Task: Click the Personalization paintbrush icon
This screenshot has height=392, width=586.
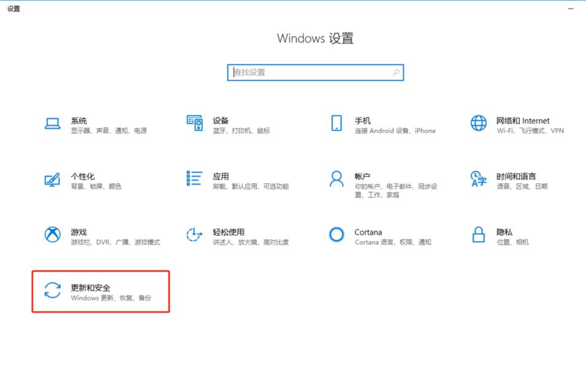Action: 52,179
